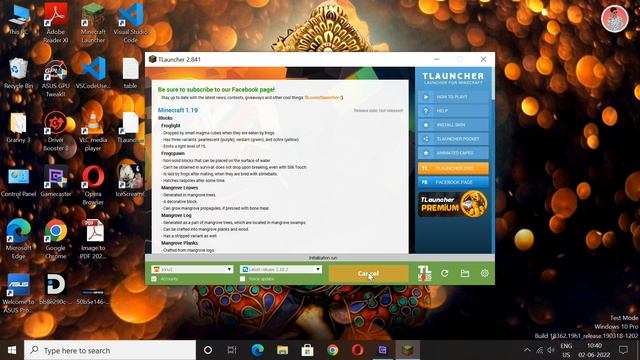640x360 pixels.
Task: Open Adobe Reader XI desktop icon
Action: pyautogui.click(x=56, y=22)
